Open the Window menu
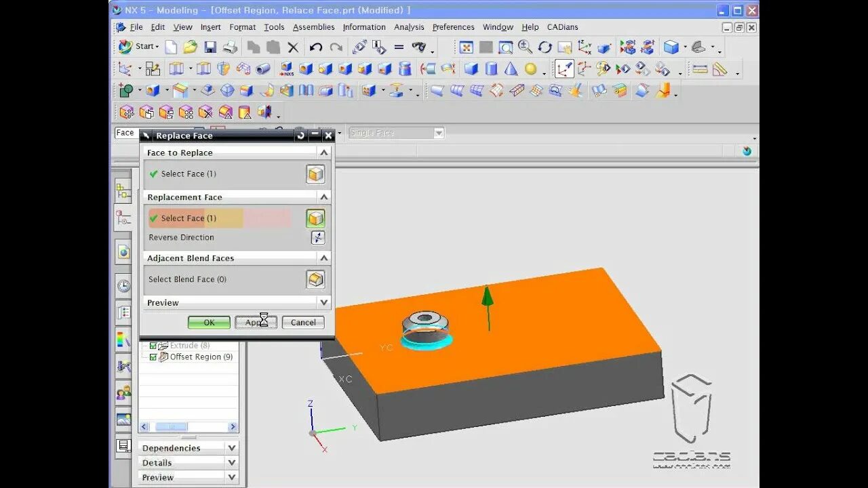Image resolution: width=868 pixels, height=488 pixels. coord(498,27)
